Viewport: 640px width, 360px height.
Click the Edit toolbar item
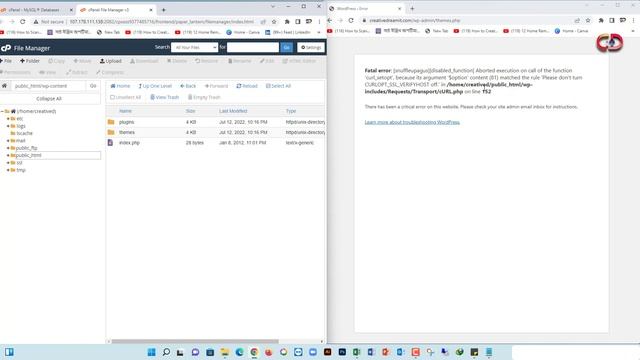tap(267, 61)
